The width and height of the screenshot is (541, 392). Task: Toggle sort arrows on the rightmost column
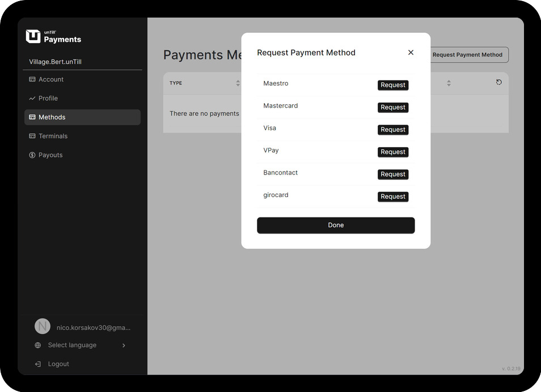(449, 83)
